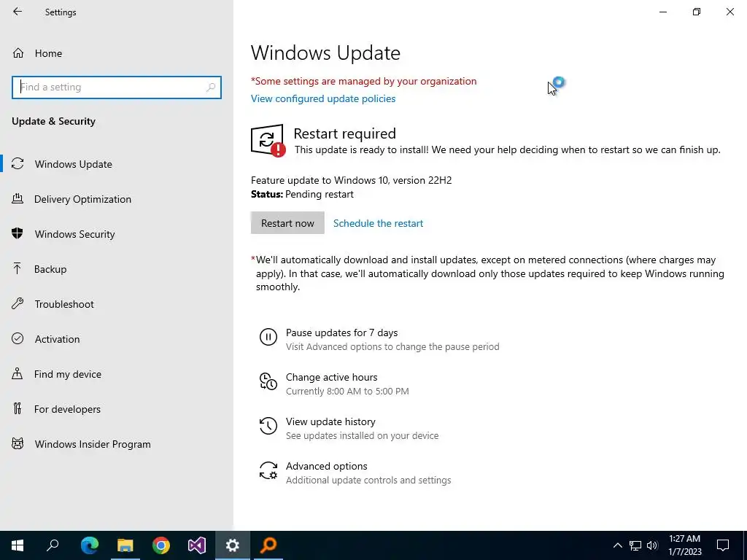
Task: Click 'Feature update to Windows 10, version 22H2'
Action: 351,181
